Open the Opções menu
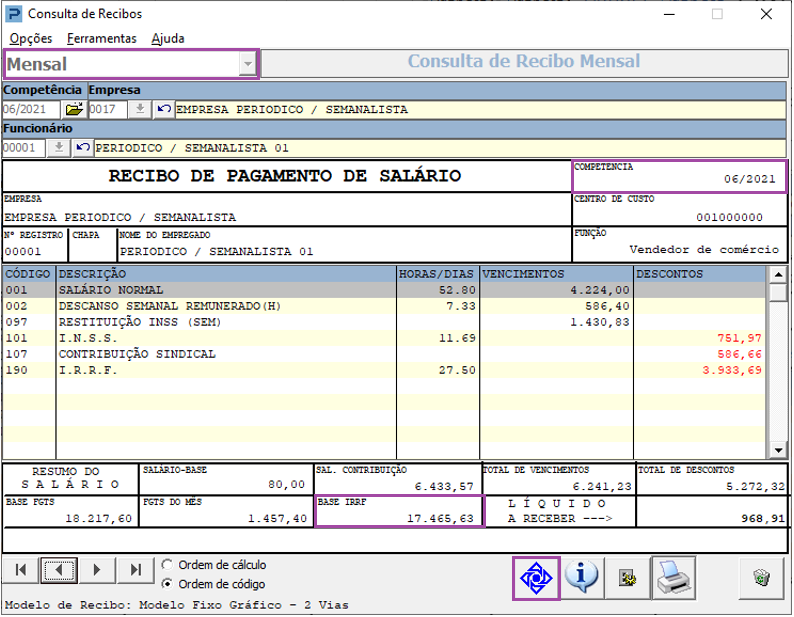 coord(31,38)
